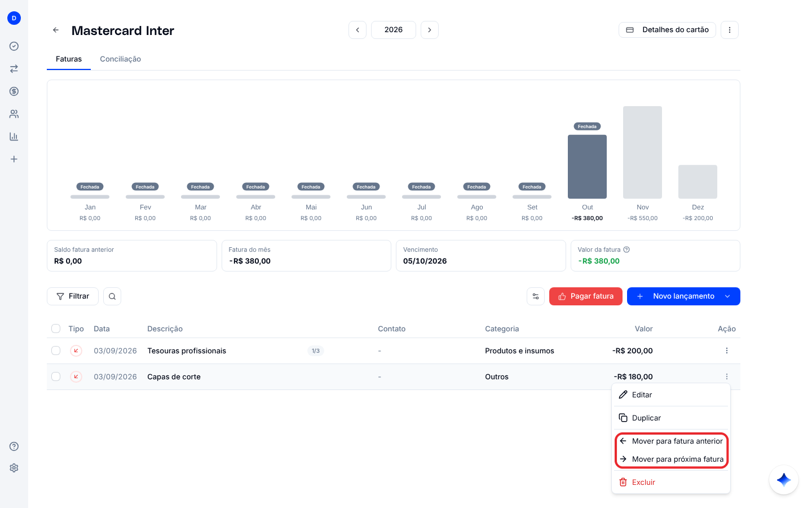Open actions menu for Tesouras profissionais row
This screenshot has height=508, width=812.
pos(727,351)
